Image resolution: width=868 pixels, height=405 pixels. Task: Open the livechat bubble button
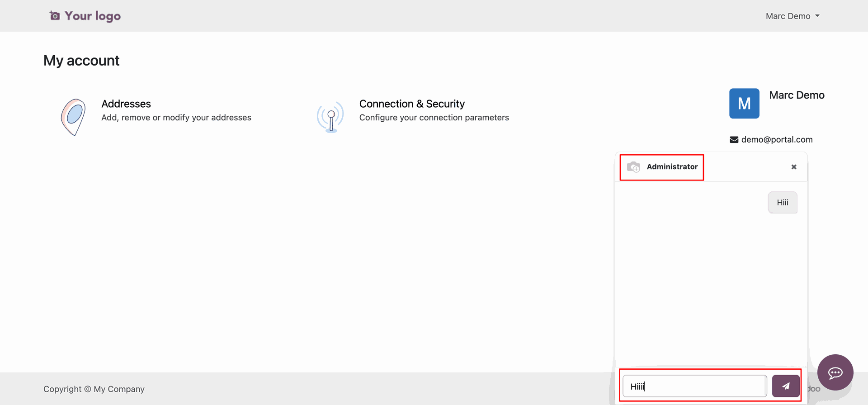click(835, 372)
